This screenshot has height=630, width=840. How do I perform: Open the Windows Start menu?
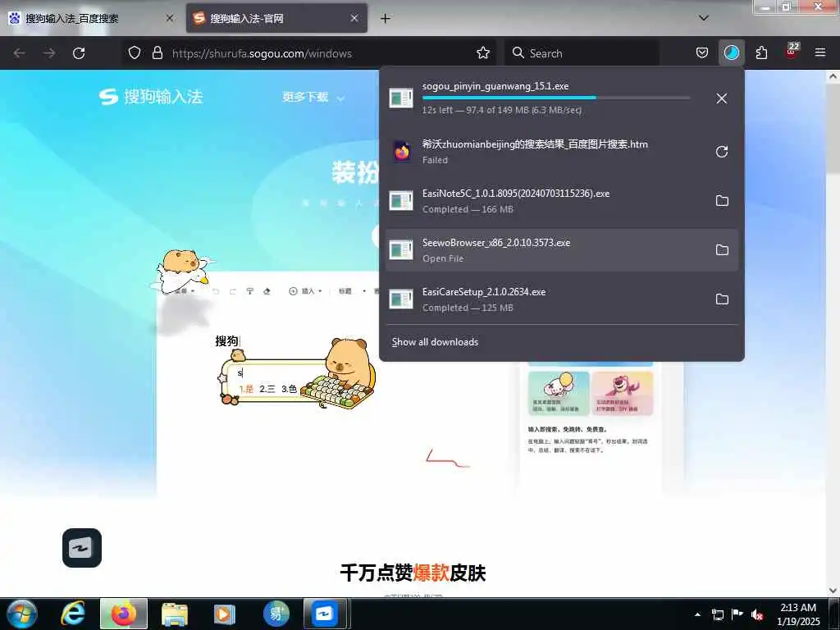[21, 614]
